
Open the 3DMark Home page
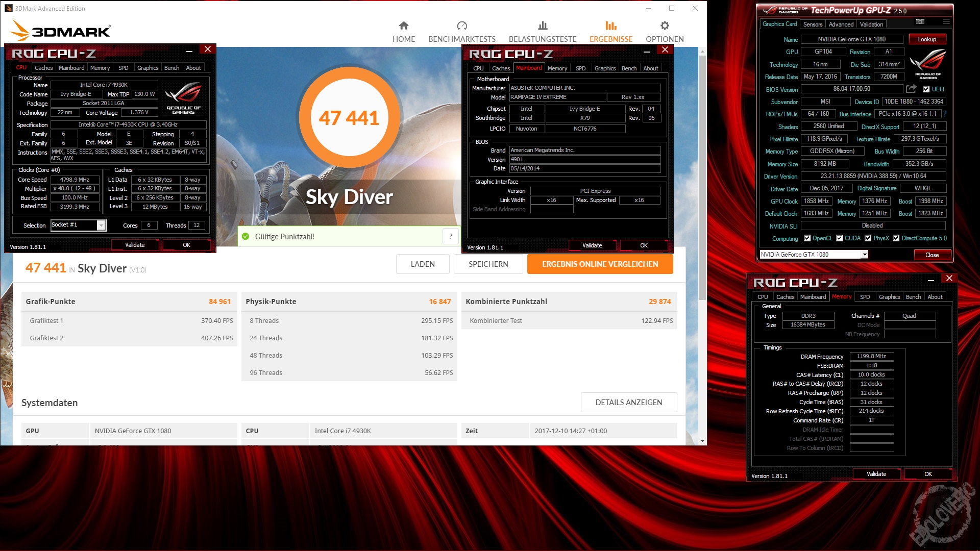(404, 32)
